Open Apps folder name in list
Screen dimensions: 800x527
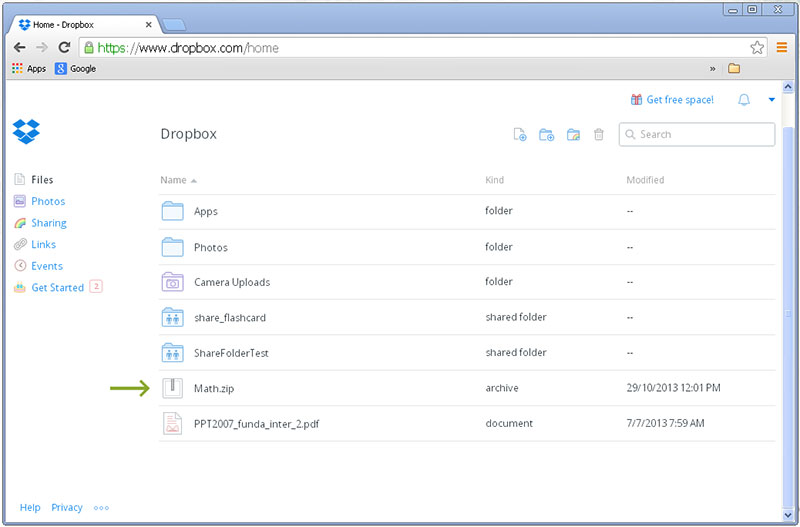coord(206,211)
